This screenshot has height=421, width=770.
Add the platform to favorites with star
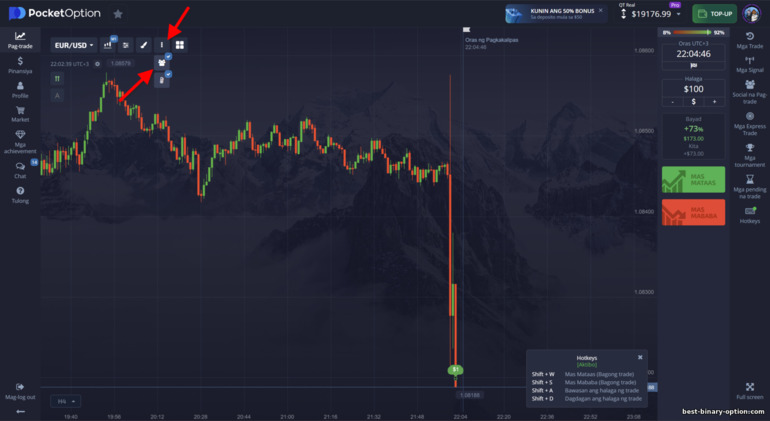pos(118,14)
